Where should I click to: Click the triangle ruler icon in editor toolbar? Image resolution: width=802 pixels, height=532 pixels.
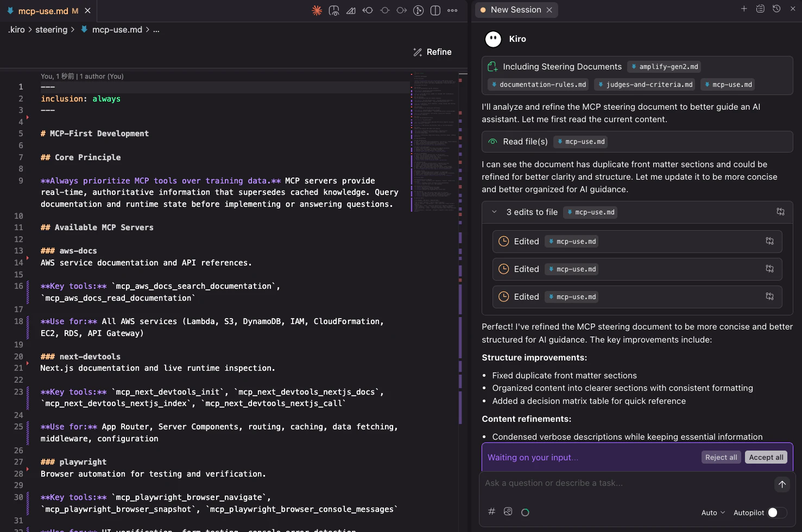[351, 10]
